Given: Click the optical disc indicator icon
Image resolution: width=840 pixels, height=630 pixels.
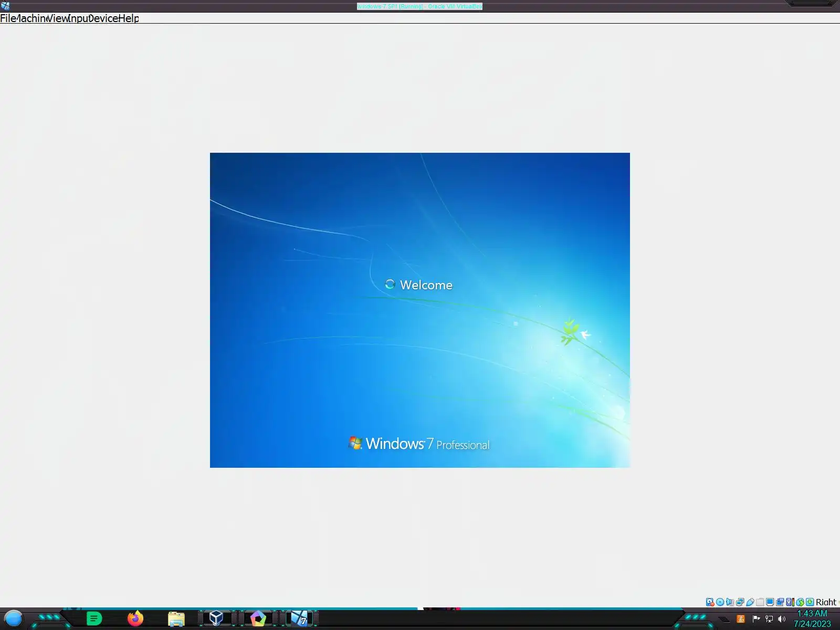Looking at the screenshot, I should tap(720, 602).
